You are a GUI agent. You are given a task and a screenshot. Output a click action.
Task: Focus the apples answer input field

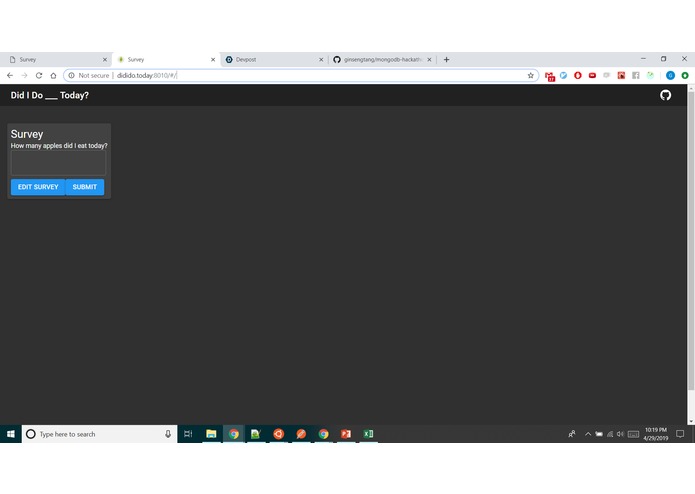[x=59, y=163]
